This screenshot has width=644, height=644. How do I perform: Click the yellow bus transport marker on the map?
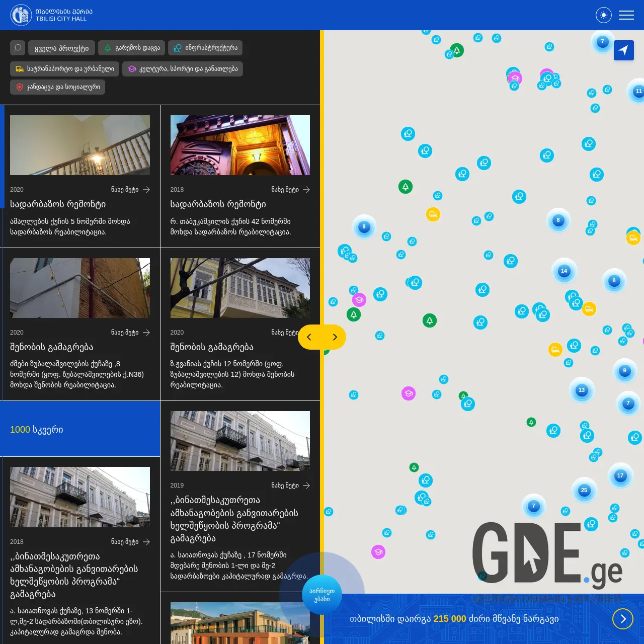tap(433, 214)
